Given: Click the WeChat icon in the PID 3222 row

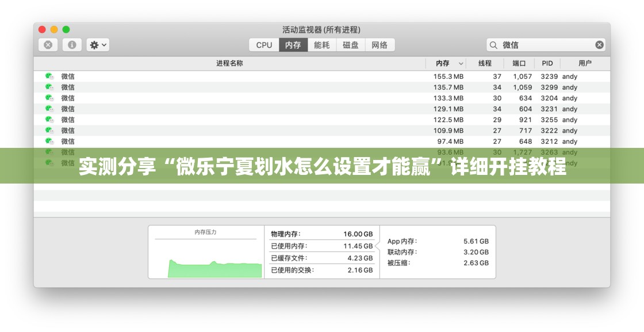Looking at the screenshot, I should click(49, 130).
